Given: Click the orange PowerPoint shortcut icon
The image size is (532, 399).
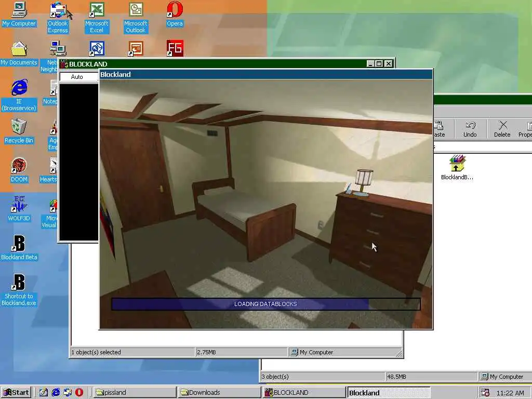Looking at the screenshot, I should pyautogui.click(x=136, y=49).
